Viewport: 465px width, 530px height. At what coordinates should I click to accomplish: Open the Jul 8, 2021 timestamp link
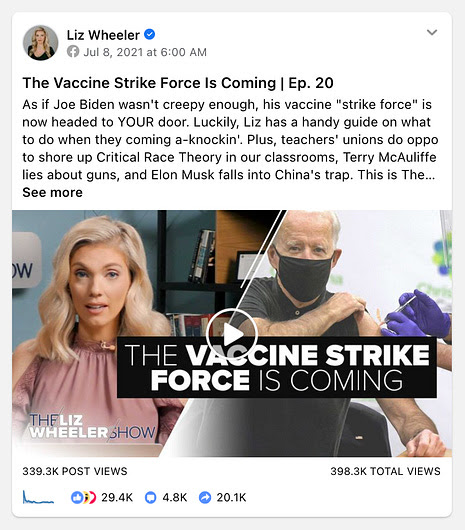[145, 52]
